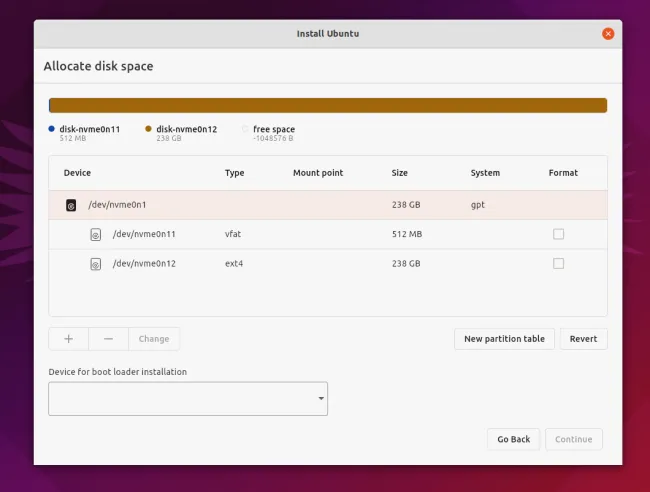This screenshot has height=492, width=650.
Task: Click the Allocate disk space heading
Action: [98, 66]
